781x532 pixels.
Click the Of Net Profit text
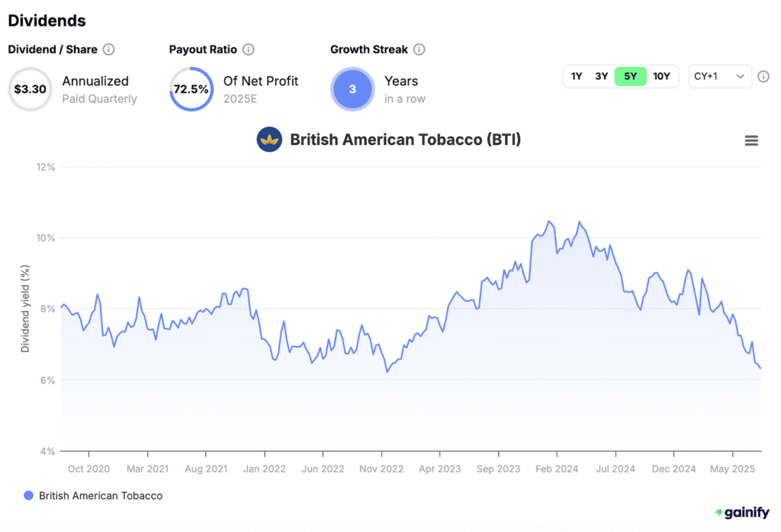261,81
